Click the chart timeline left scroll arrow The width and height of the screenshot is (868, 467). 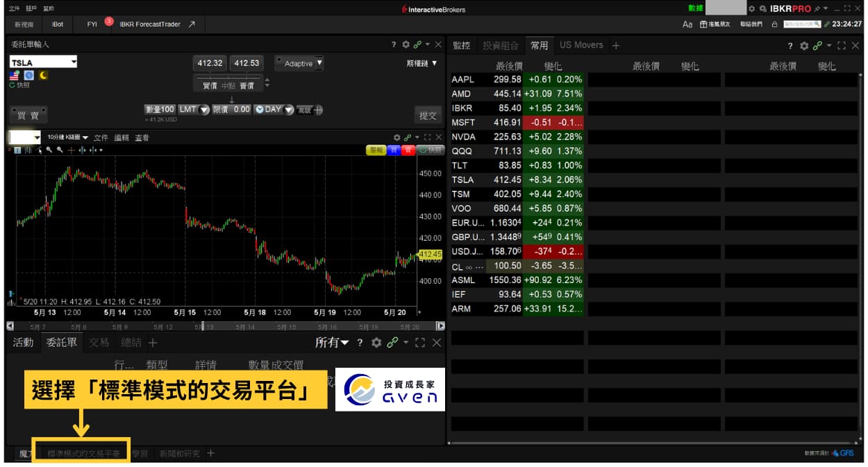coord(10,326)
